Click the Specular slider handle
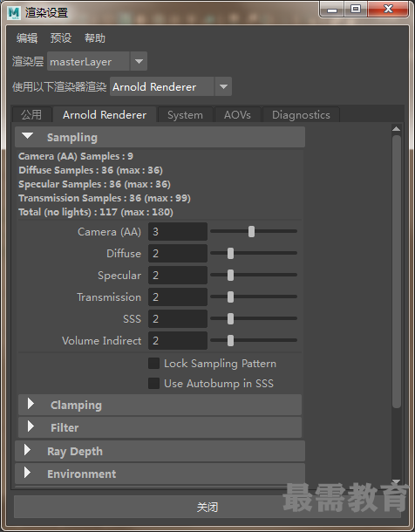Viewport: 415px width, 532px height. tap(230, 275)
